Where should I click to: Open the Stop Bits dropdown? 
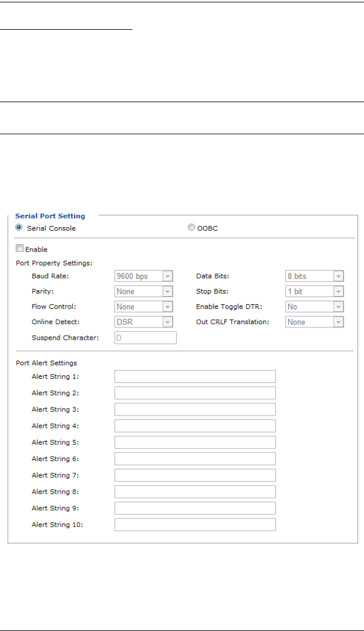pyautogui.click(x=314, y=291)
